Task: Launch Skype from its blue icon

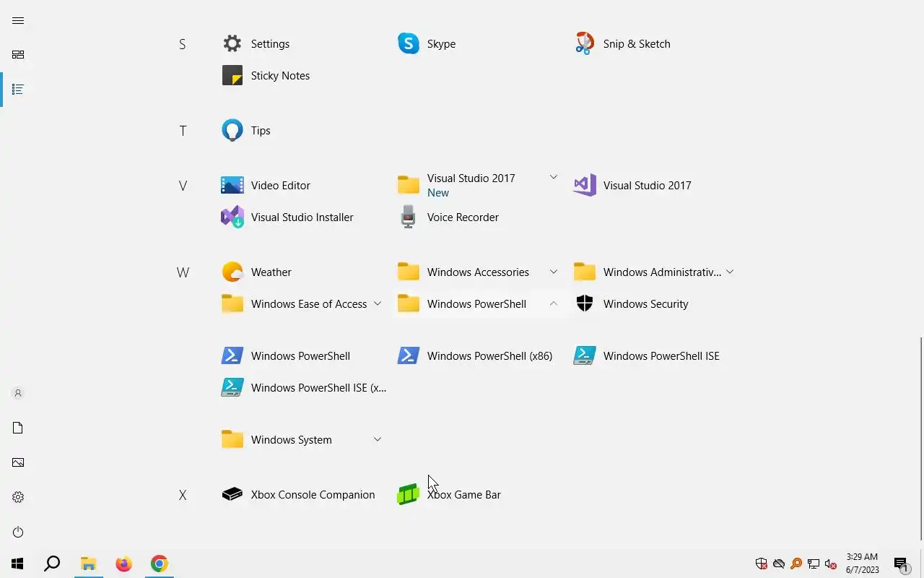Action: pos(409,43)
